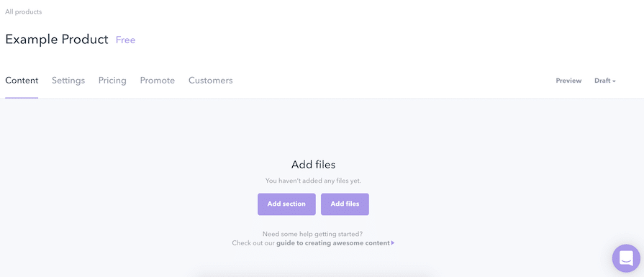The image size is (644, 277).
Task: Switch to the Content tab
Action: click(x=22, y=81)
